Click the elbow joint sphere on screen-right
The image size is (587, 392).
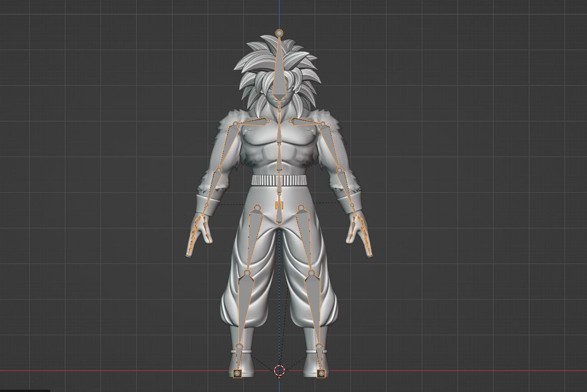pos(340,171)
